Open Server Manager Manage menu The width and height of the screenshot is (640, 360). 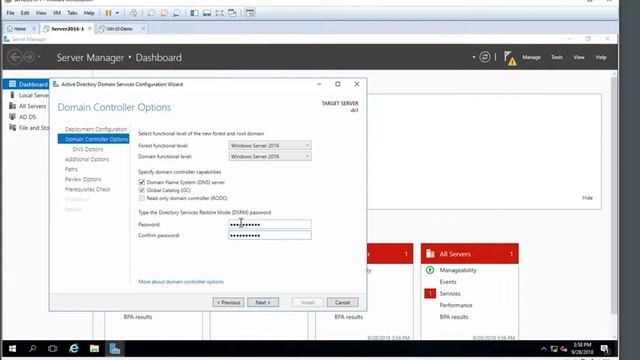point(531,58)
